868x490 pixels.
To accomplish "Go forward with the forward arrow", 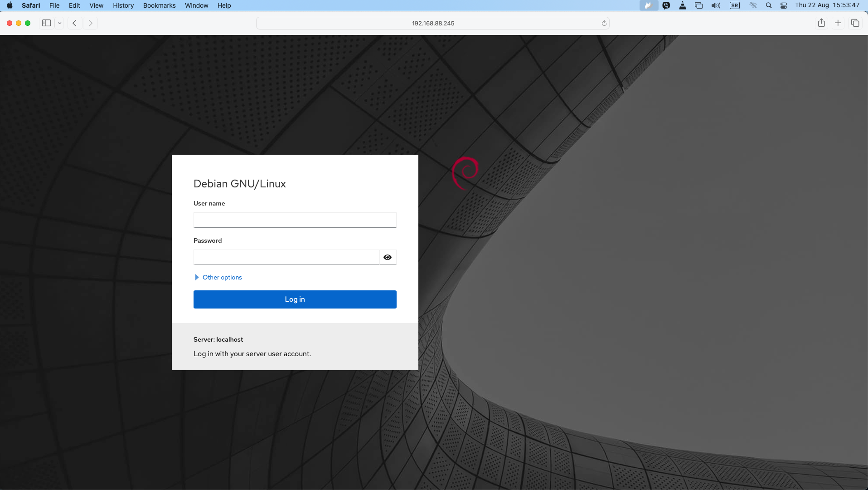I will pyautogui.click(x=91, y=23).
